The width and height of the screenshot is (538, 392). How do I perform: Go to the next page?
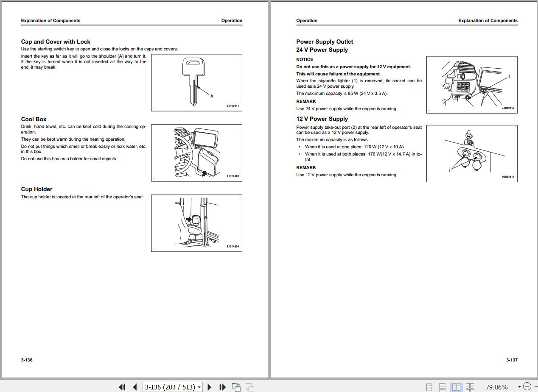(x=209, y=387)
